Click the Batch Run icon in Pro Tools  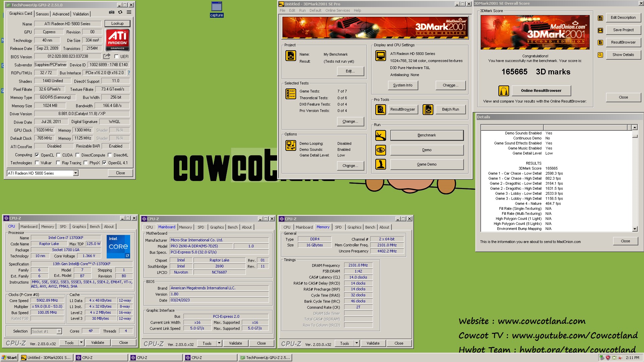428,110
